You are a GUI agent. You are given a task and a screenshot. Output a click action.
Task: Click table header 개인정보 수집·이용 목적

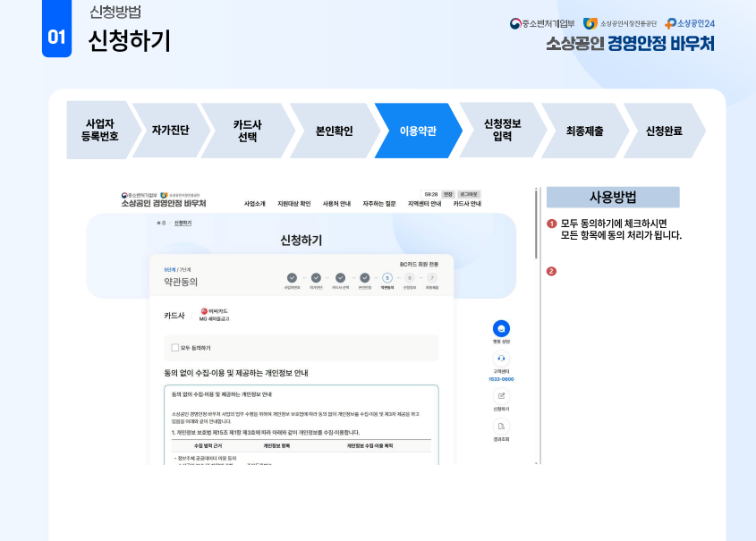point(370,446)
